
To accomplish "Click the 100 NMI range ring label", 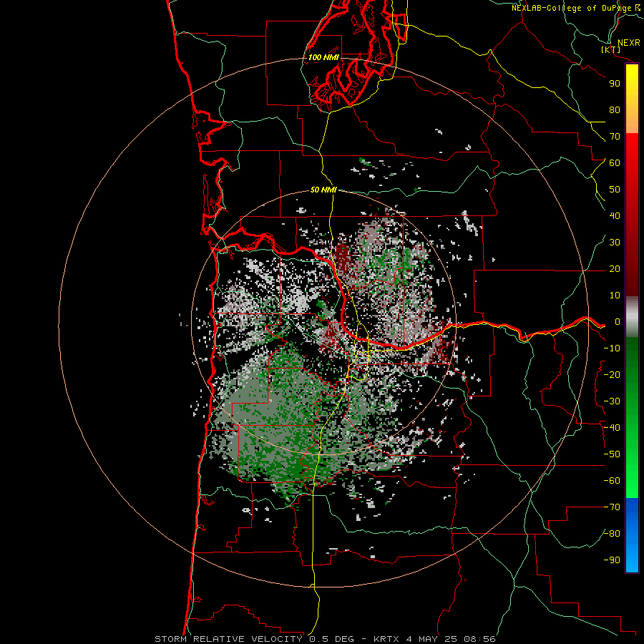I will [x=323, y=57].
